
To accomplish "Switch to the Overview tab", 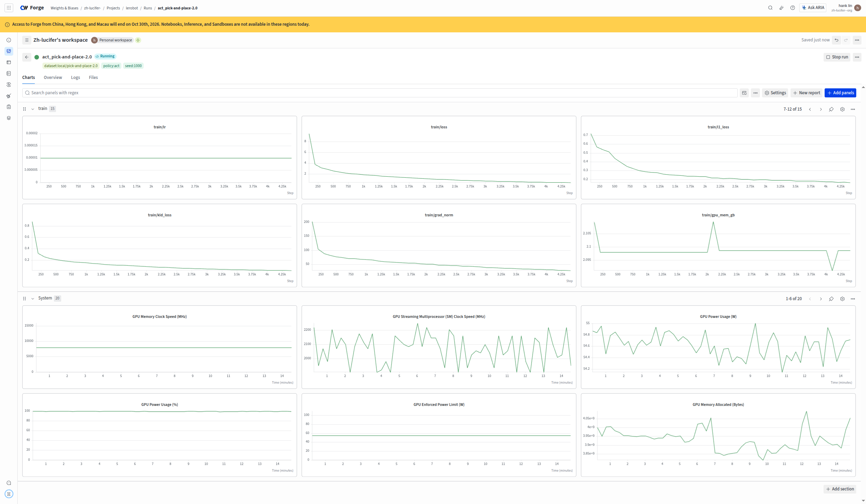I will [x=53, y=78].
